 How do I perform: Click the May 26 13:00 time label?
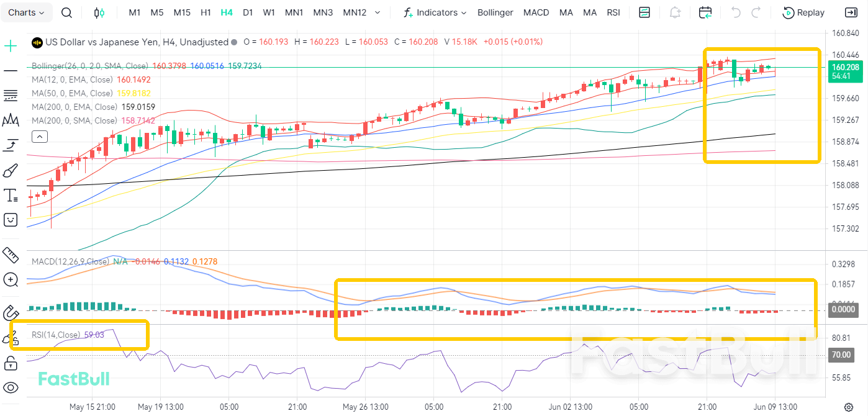click(366, 407)
